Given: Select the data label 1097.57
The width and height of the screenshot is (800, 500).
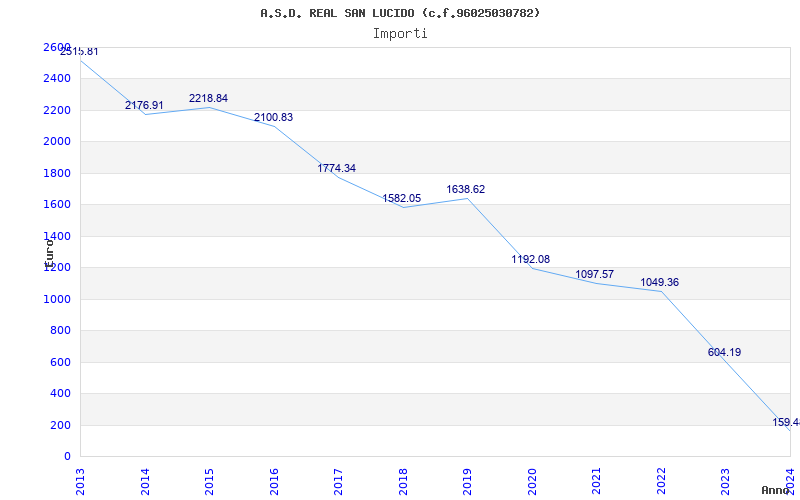Looking at the screenshot, I should click(x=594, y=274).
